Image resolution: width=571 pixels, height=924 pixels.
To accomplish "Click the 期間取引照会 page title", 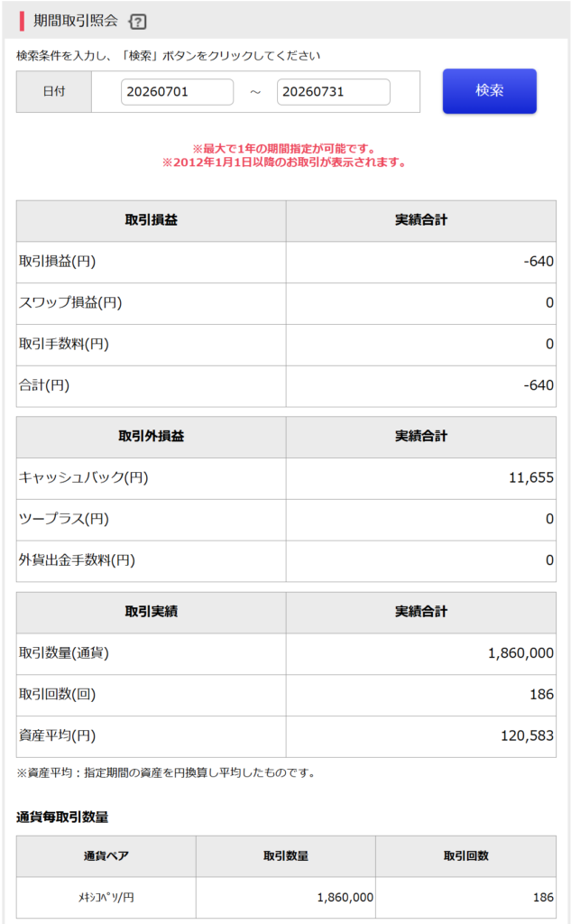I will coord(76,22).
